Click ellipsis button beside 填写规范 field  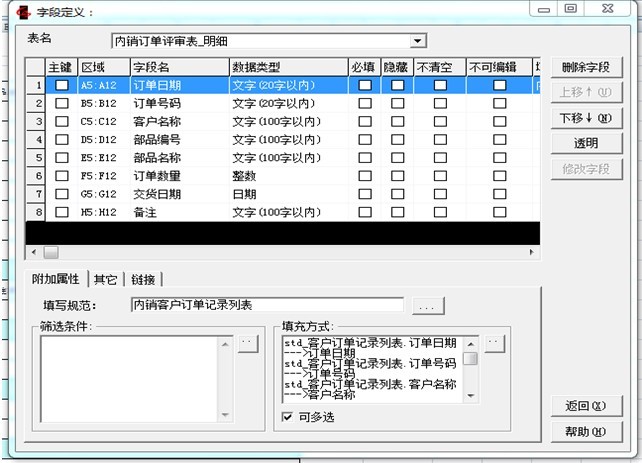pyautogui.click(x=428, y=305)
